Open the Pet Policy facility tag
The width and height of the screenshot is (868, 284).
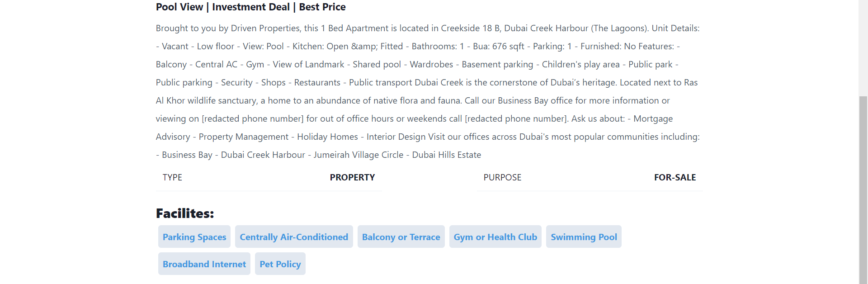coord(280,264)
